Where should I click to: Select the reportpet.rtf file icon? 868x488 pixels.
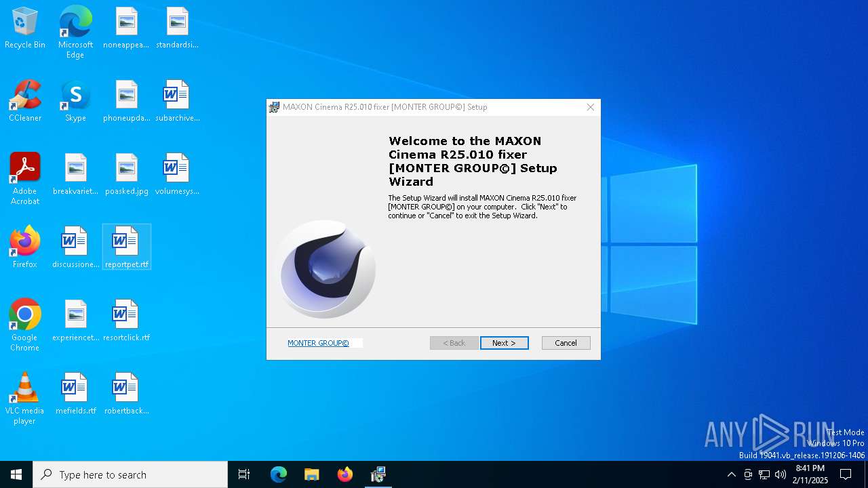pyautogui.click(x=126, y=248)
